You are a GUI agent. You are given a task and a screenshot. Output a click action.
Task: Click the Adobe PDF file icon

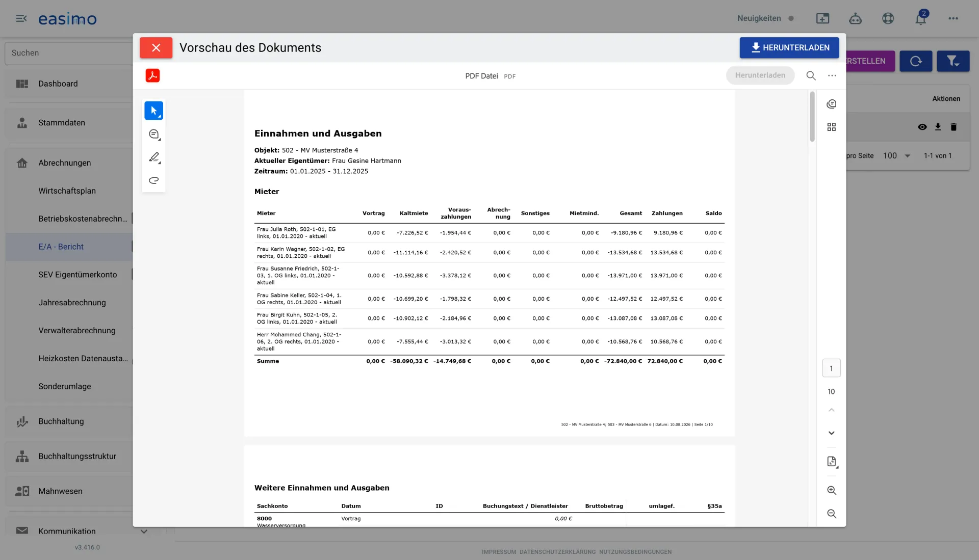click(152, 75)
